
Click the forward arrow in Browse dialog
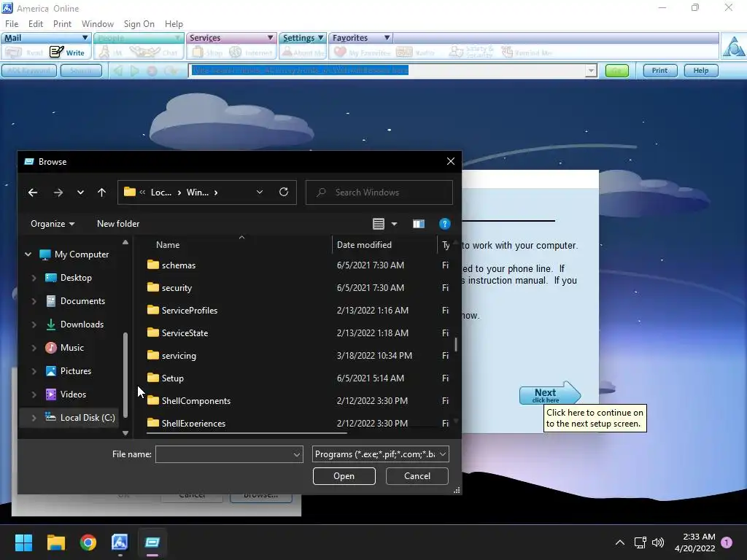click(x=58, y=192)
